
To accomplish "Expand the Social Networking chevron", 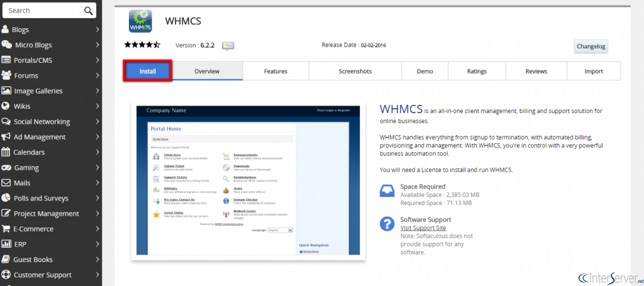I will 97,121.
